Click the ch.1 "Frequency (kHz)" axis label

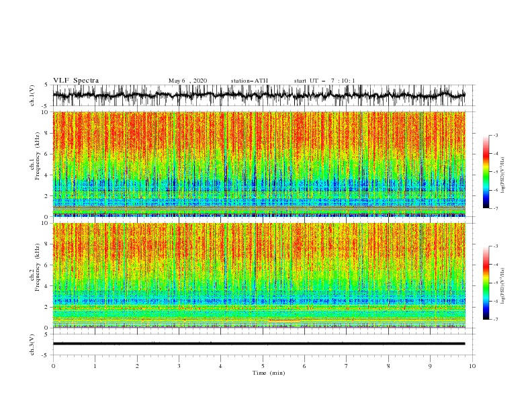click(38, 156)
